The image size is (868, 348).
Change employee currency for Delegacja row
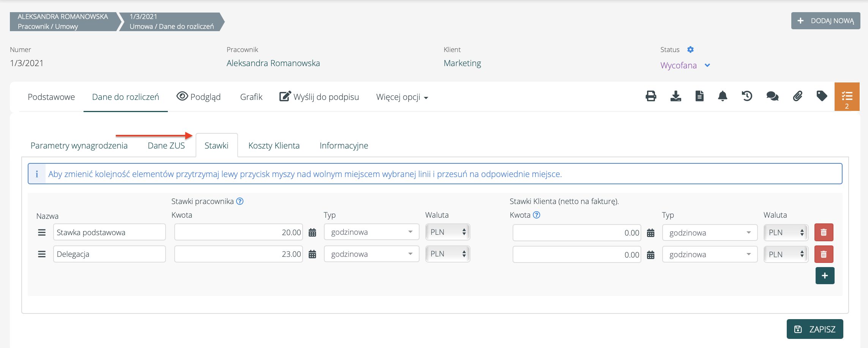coord(447,254)
